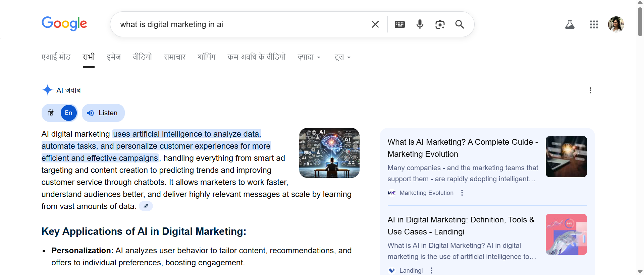Screen dimensions: 644x275
Task: Click the source link chain icon
Action: 146,206
